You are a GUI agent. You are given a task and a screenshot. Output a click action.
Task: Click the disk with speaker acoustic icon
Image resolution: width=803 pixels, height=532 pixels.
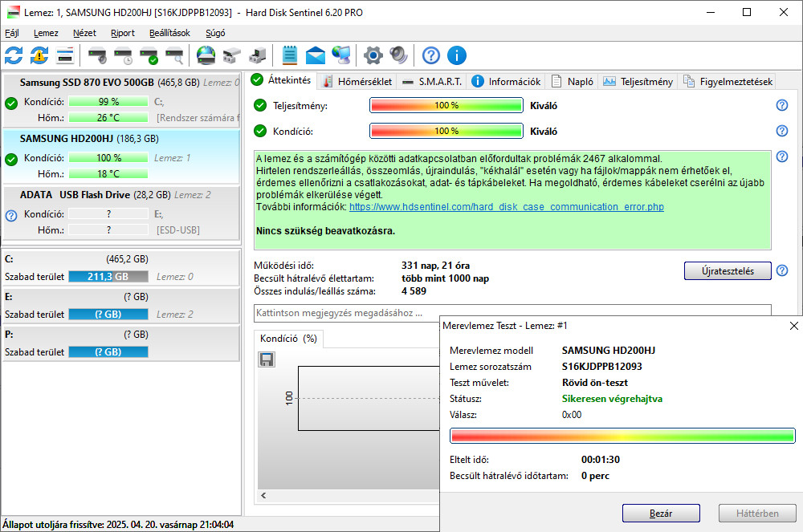[97, 55]
